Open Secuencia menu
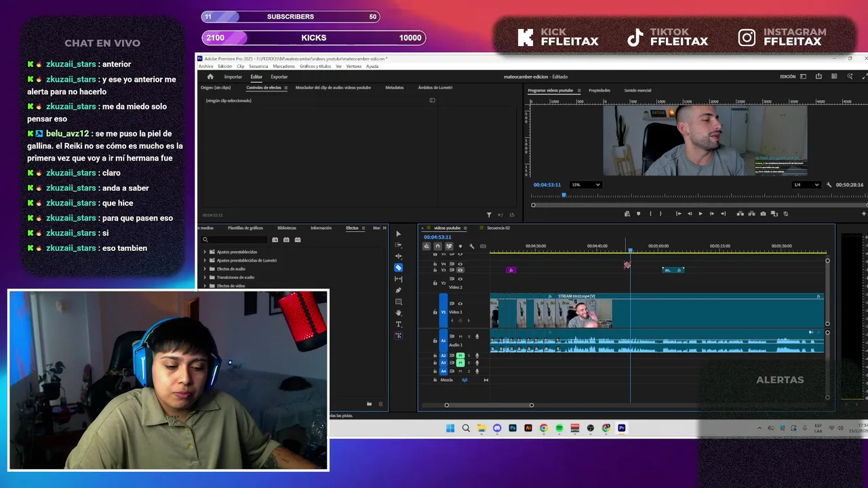The width and height of the screenshot is (868, 488). coord(258,66)
